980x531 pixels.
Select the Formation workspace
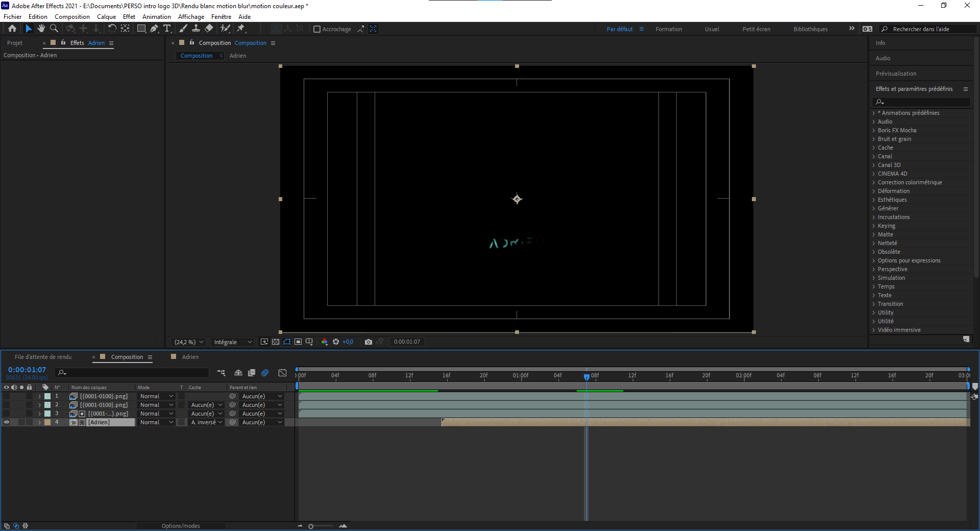coord(669,29)
